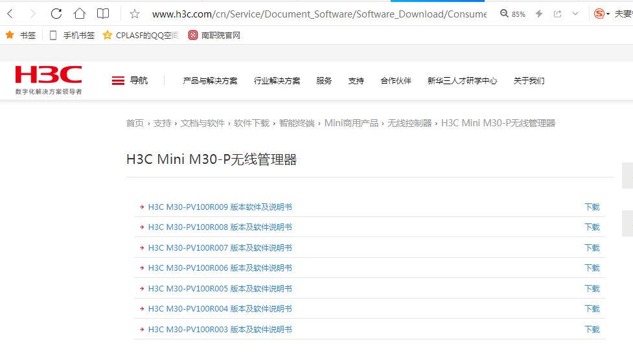This screenshot has width=633, height=364.
Task: Open H3C M30-PV100R003 version link
Action: tap(220, 329)
